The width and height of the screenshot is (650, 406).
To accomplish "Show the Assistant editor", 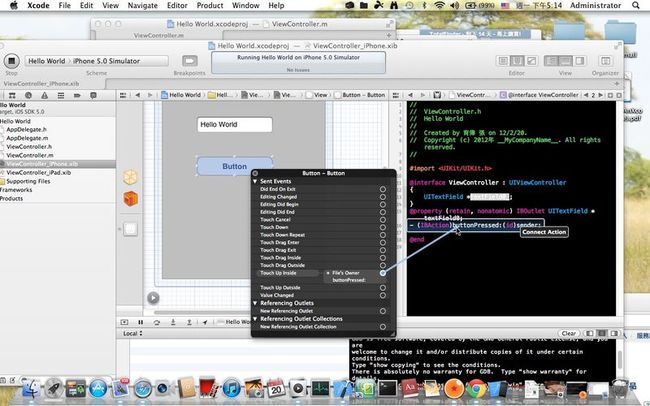I will 517,61.
